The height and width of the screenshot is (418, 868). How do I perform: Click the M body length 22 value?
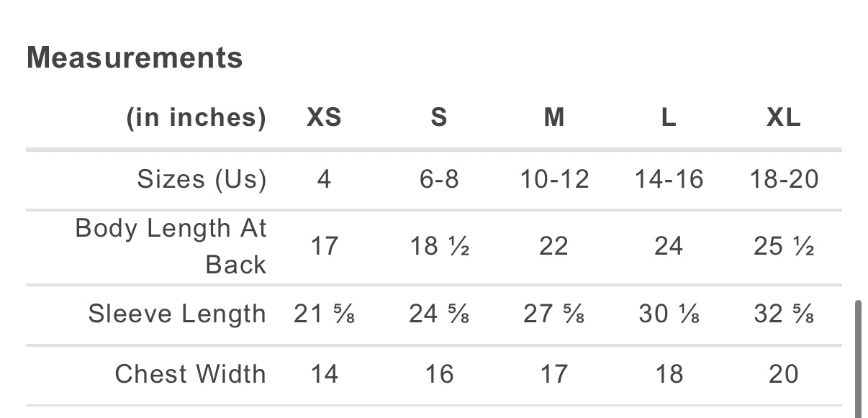553,246
